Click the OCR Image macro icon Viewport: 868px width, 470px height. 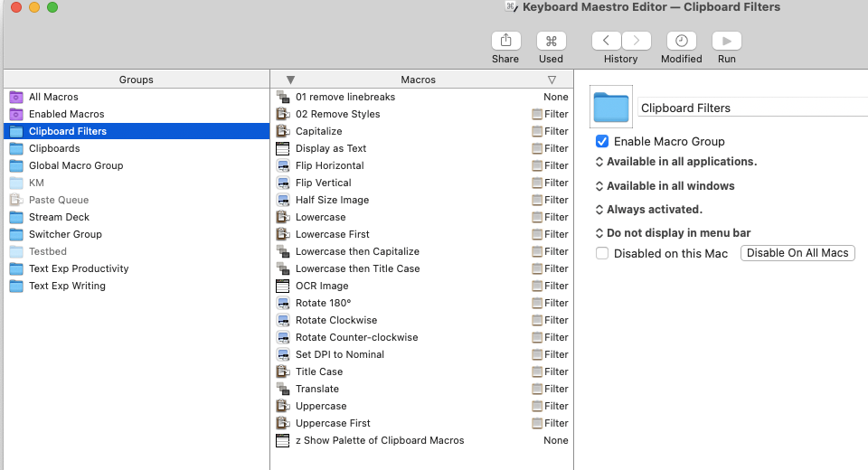(283, 286)
